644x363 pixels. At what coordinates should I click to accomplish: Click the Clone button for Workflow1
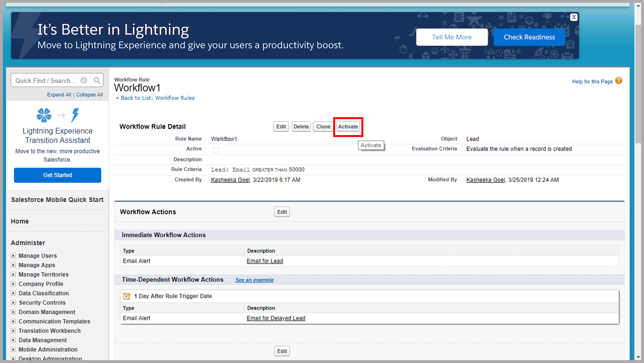[323, 126]
